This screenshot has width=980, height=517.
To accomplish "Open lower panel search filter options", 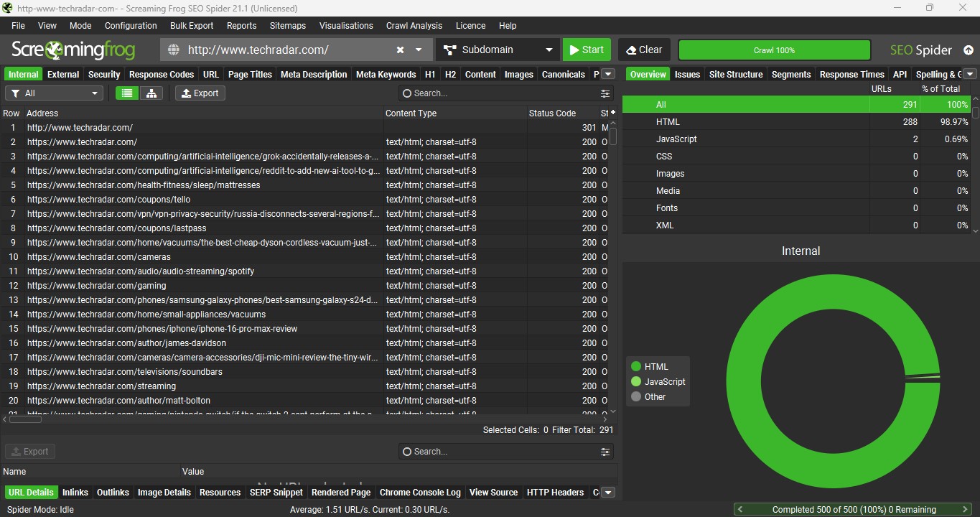I will 605,452.
